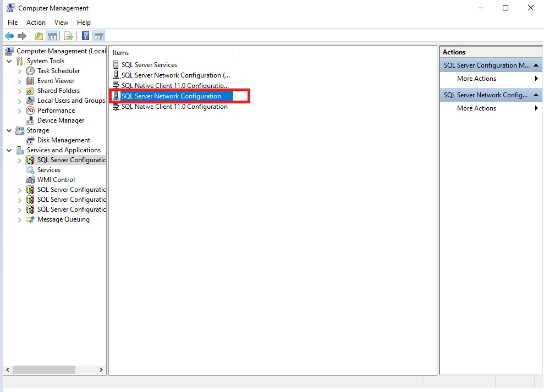This screenshot has width=544, height=392.
Task: Open Help via the blue question-mark icon
Action: coord(85,36)
